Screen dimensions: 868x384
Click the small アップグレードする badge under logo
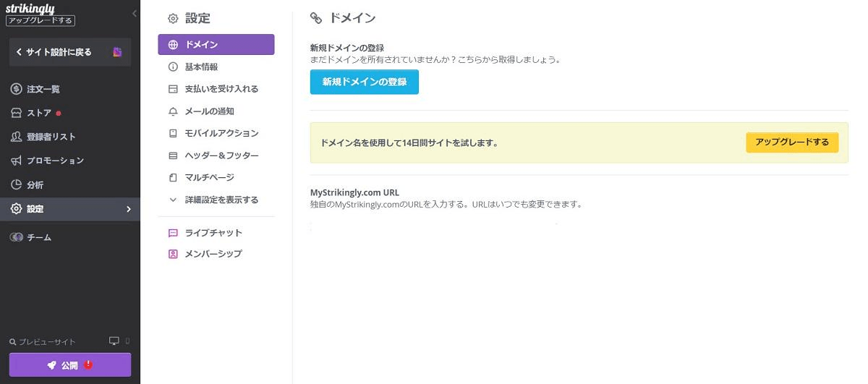tap(40, 20)
